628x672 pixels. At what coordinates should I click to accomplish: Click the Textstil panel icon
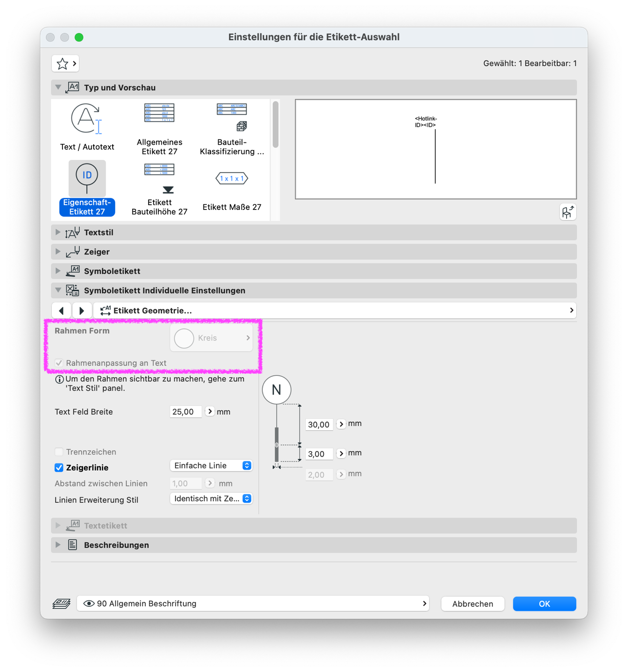click(x=73, y=232)
